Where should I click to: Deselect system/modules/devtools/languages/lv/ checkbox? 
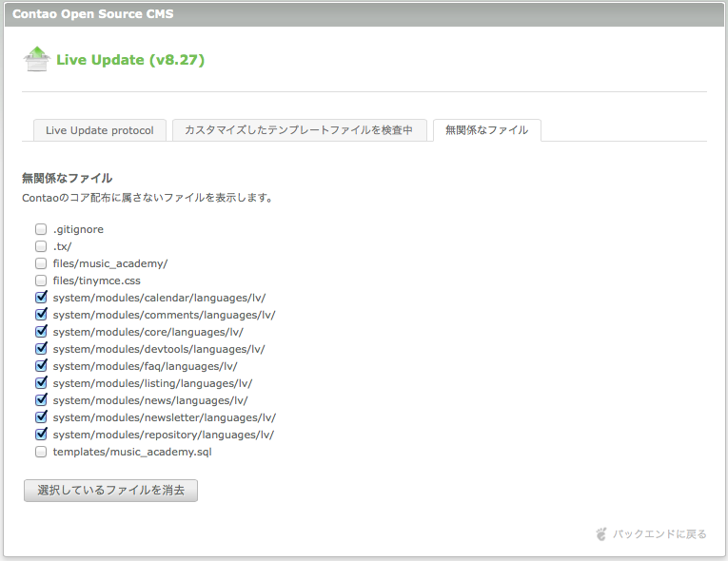pyautogui.click(x=41, y=349)
